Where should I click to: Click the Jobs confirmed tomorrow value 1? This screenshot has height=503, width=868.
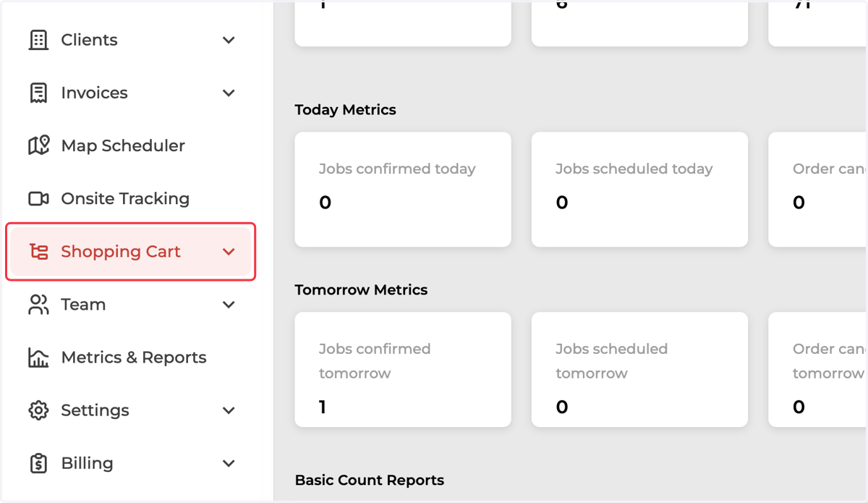[x=323, y=407]
